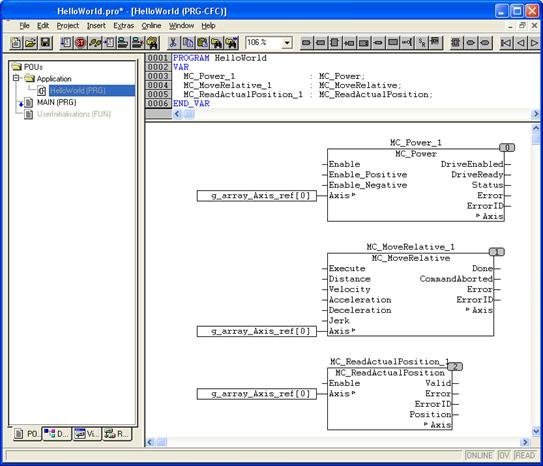
Task: Open the Extras menu
Action: [124, 26]
